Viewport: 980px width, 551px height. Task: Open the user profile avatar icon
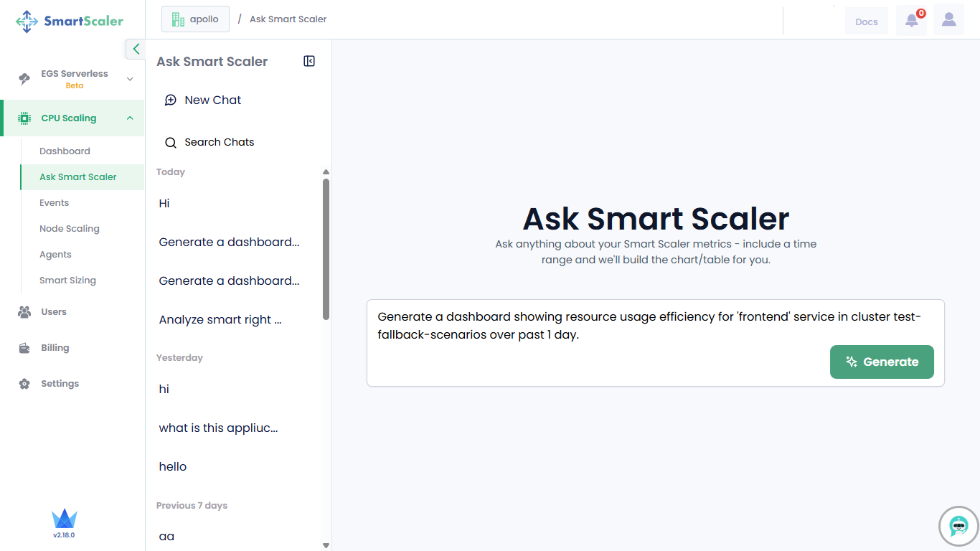948,20
